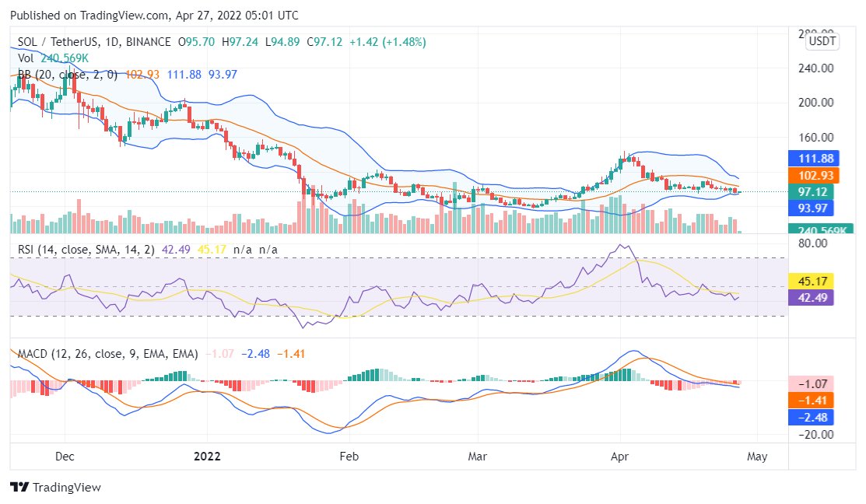Click the Apr label on the time axis
Image resolution: width=866 pixels, height=504 pixels.
619,457
